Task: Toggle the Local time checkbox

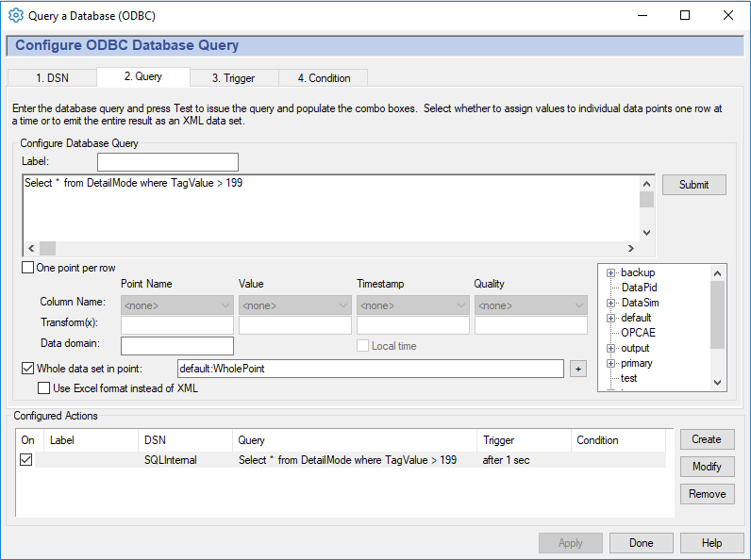Action: click(x=362, y=346)
